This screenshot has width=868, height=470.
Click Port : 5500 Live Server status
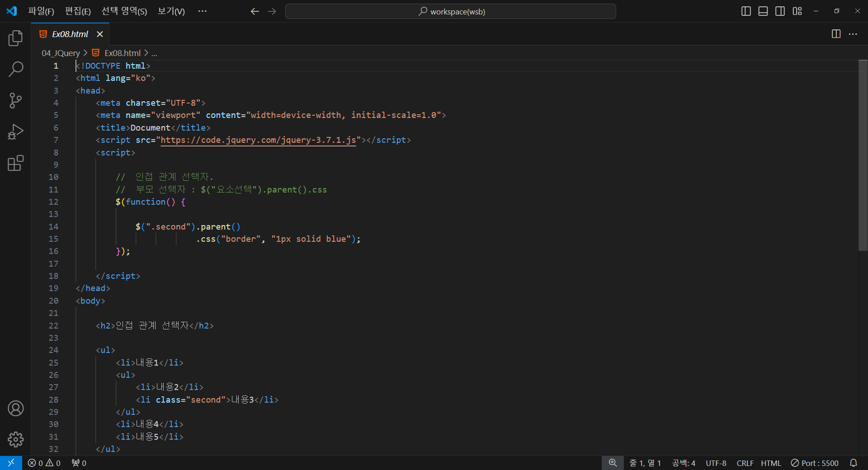click(x=815, y=463)
